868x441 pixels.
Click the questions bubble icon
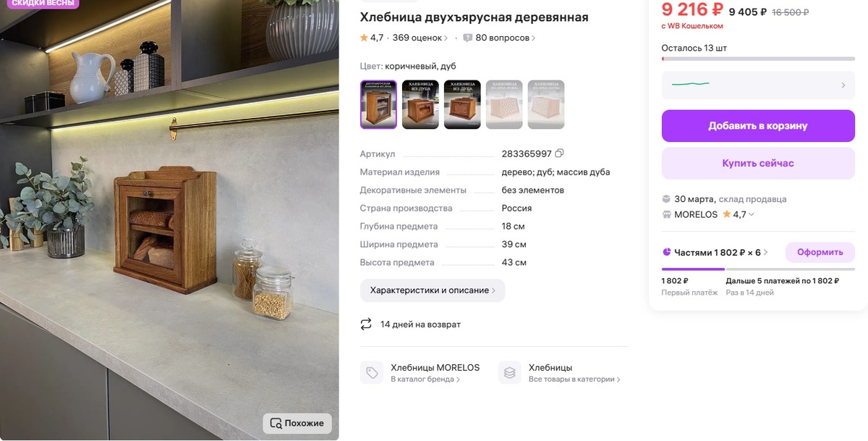click(468, 38)
